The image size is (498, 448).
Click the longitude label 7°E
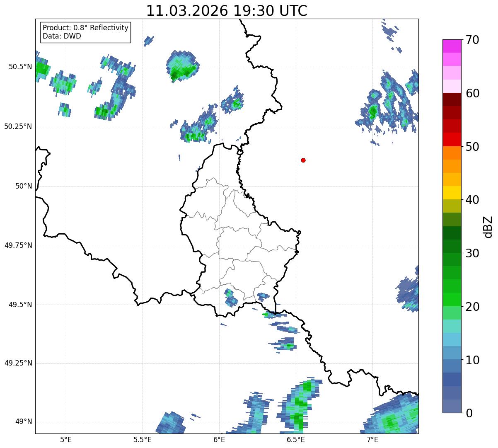pyautogui.click(x=372, y=439)
